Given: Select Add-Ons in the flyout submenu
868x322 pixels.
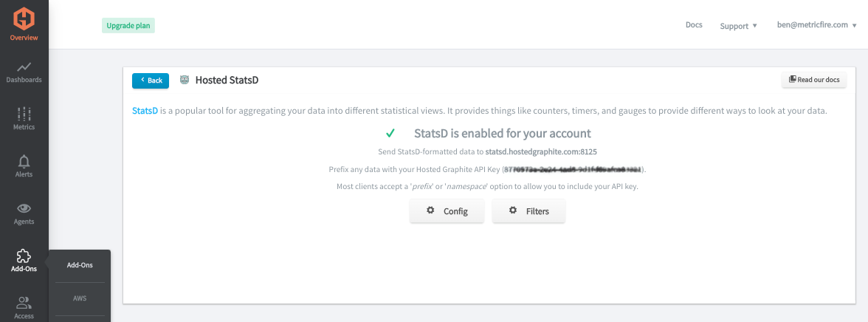Looking at the screenshot, I should click(80, 265).
